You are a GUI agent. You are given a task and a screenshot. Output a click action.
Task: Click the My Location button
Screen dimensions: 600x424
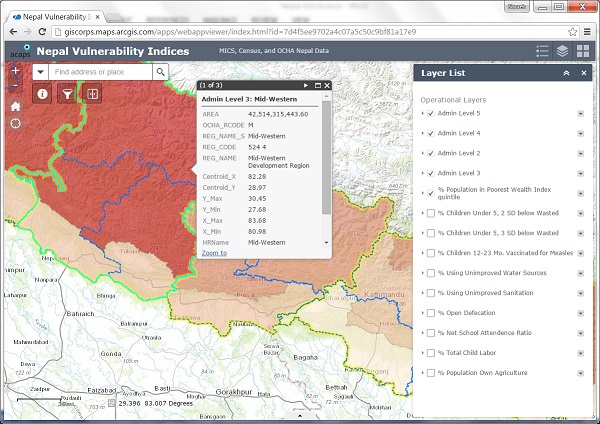point(15,123)
